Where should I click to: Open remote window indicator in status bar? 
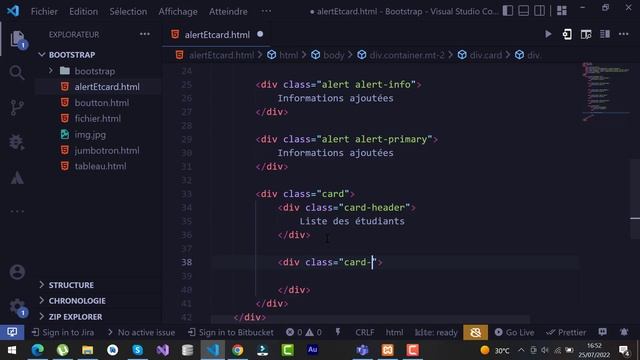pyautogui.click(x=12, y=332)
